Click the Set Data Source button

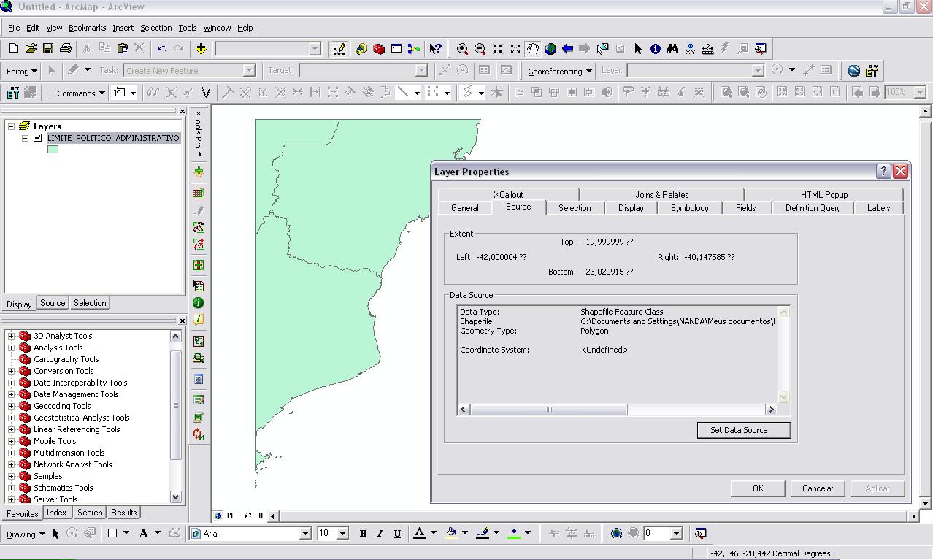[743, 430]
